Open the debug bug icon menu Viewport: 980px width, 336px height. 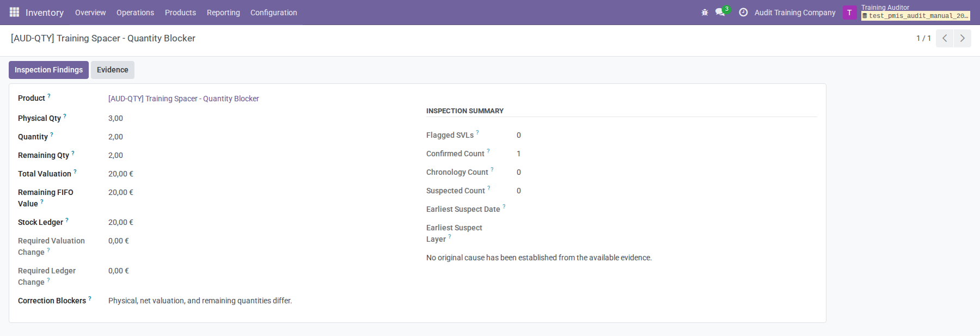(705, 12)
